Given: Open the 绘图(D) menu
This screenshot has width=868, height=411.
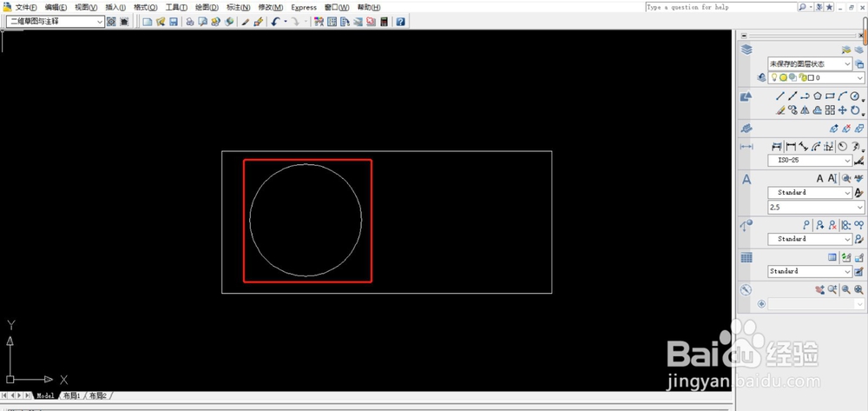Looking at the screenshot, I should pyautogui.click(x=207, y=7).
